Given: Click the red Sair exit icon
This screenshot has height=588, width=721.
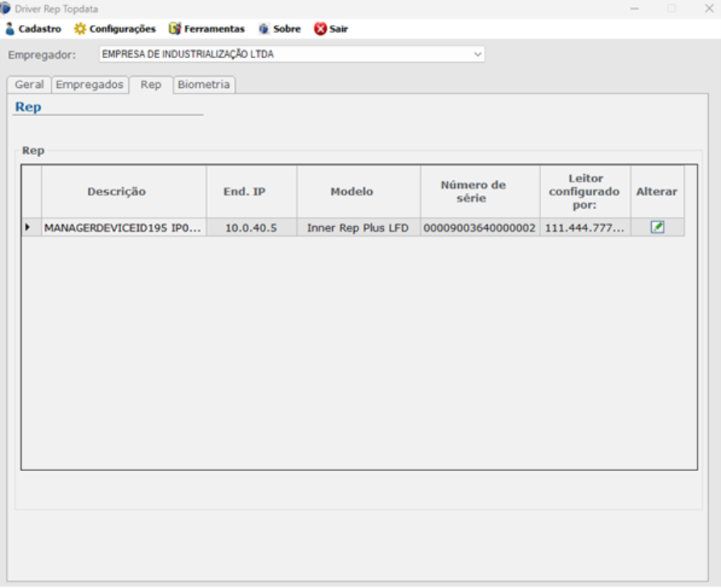Looking at the screenshot, I should click(x=320, y=29).
